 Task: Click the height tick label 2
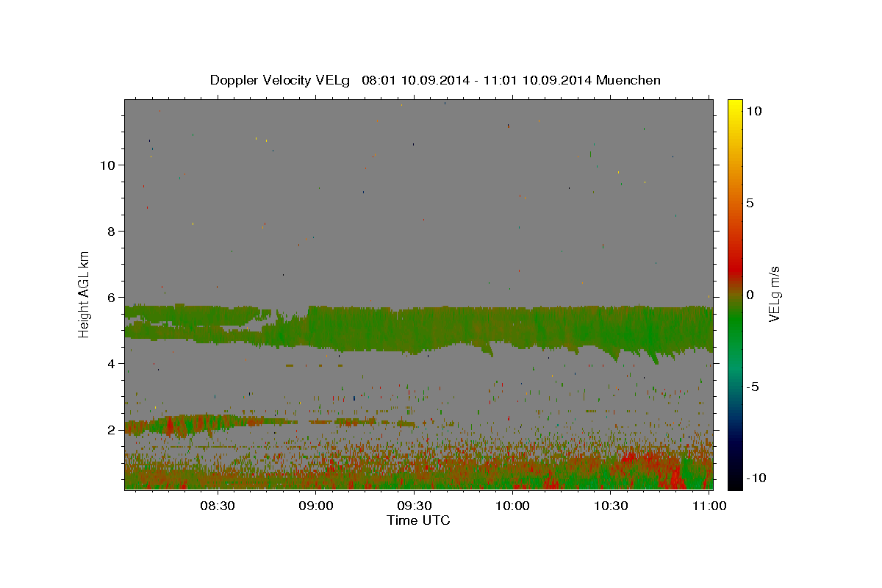[111, 429]
